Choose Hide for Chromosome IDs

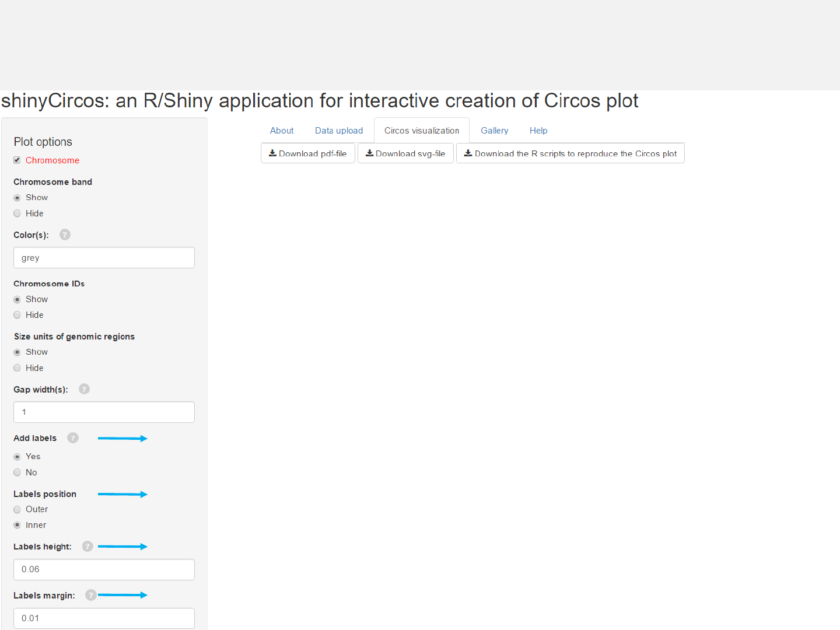pyautogui.click(x=17, y=315)
